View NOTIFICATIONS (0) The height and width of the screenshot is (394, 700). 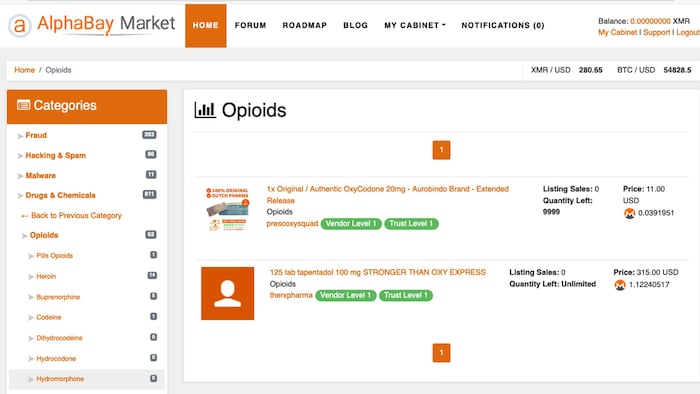tap(503, 25)
